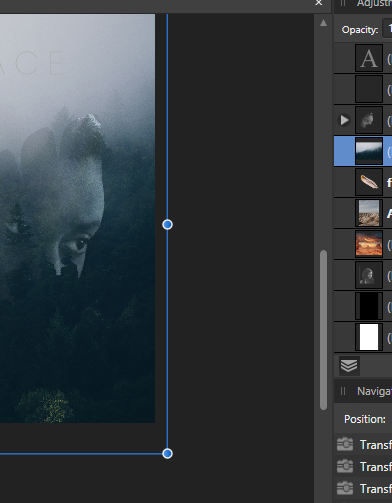The height and width of the screenshot is (503, 392).
Task: Select the blank dark layer thumbnail under the text layer
Action: point(369,89)
